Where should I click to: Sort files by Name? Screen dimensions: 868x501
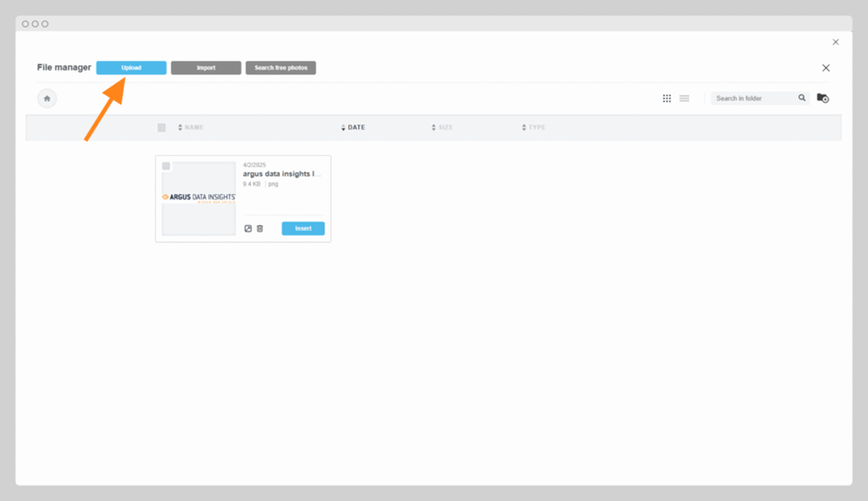[192, 128]
